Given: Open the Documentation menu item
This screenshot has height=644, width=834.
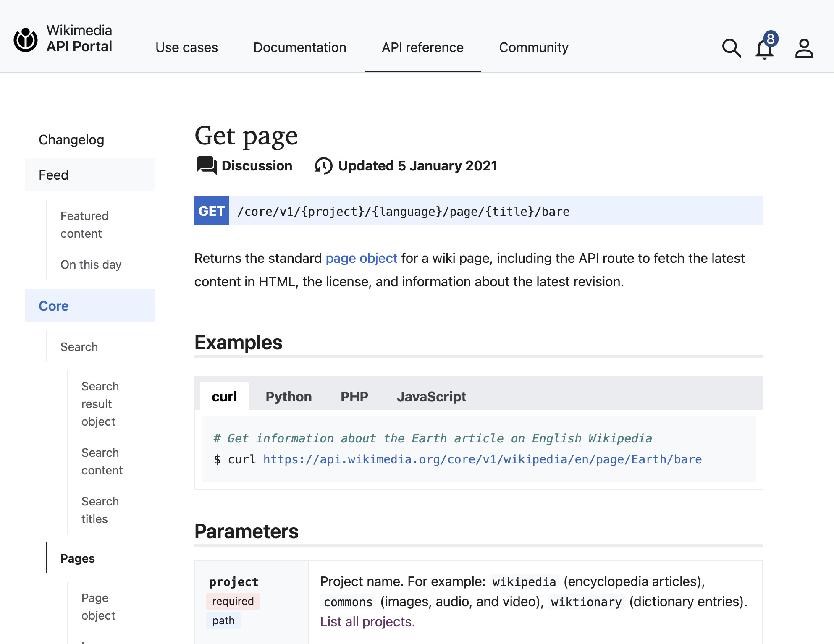Looking at the screenshot, I should coord(299,47).
